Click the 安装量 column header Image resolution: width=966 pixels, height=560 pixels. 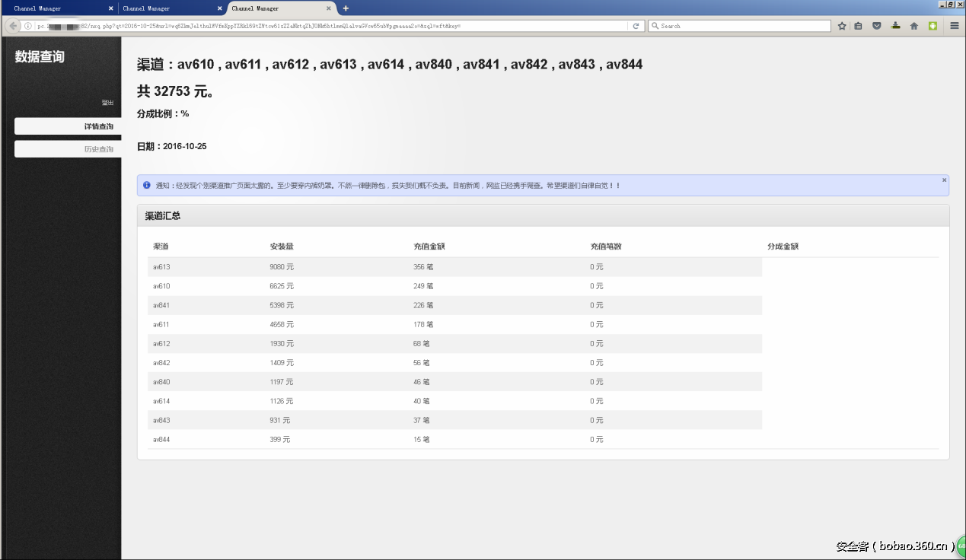(282, 247)
